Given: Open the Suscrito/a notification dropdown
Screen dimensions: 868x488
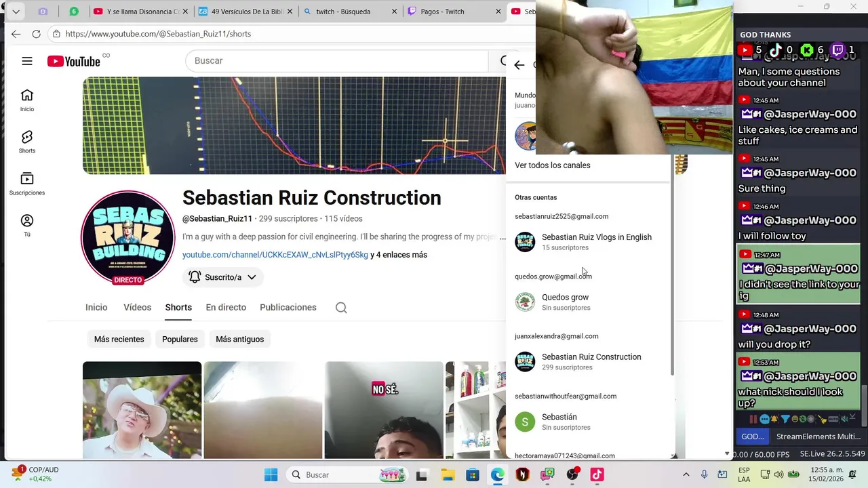Looking at the screenshot, I should click(222, 277).
